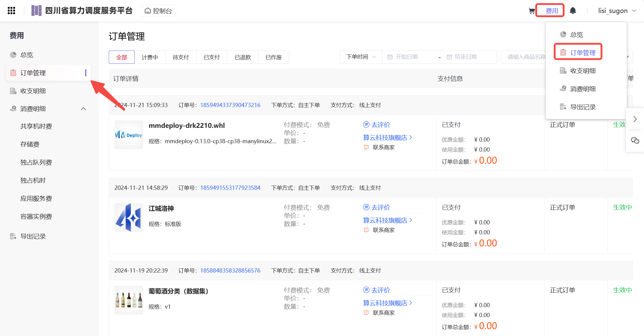Open order number 1858848358328856576
This screenshot has width=644, height=336.
230,270
